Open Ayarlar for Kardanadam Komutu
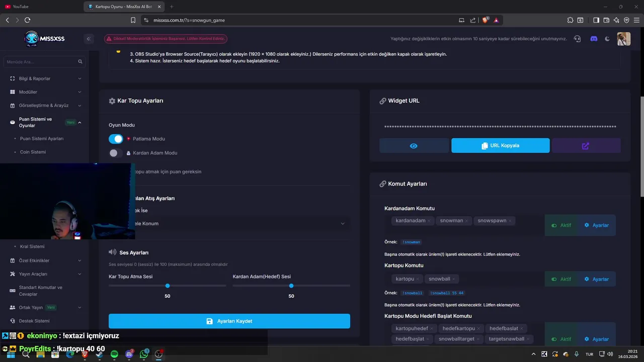Image resolution: width=644 pixels, height=362 pixels. click(596, 225)
